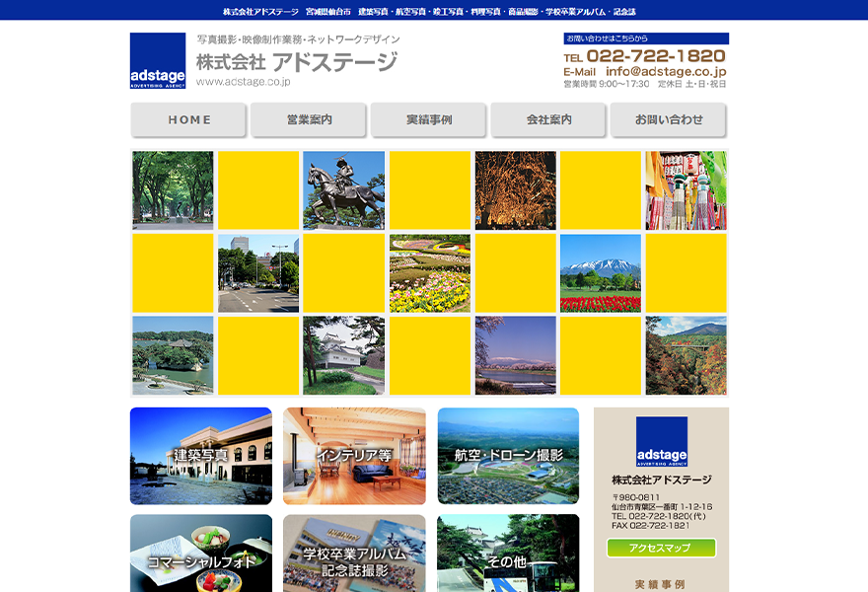Open the インテリア等 category tile
868x592 pixels.
pos(354,456)
